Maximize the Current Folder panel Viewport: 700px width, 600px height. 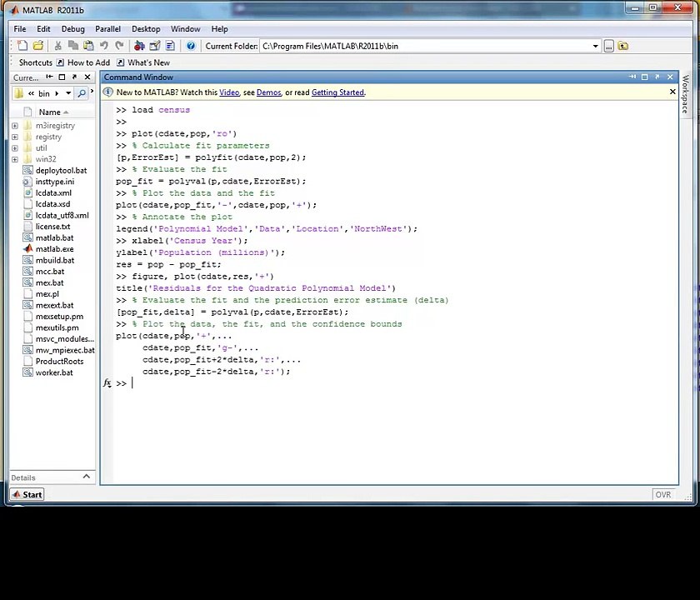point(62,77)
